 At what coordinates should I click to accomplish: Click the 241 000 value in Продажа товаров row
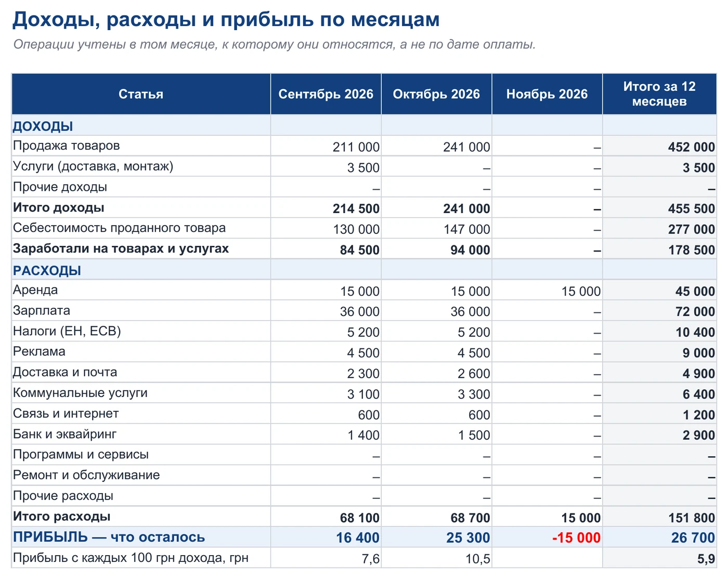(466, 147)
